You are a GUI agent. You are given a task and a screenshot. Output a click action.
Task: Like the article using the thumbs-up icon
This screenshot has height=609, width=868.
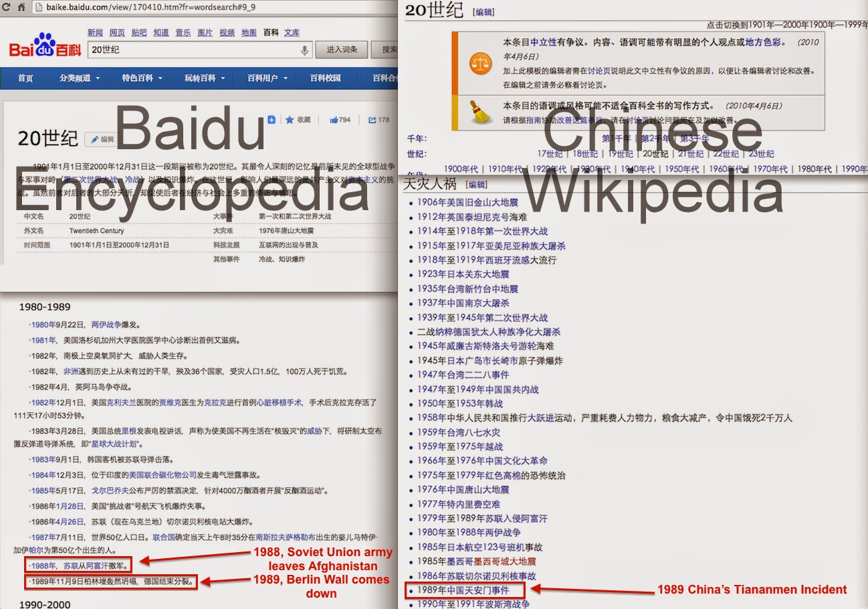point(334,119)
